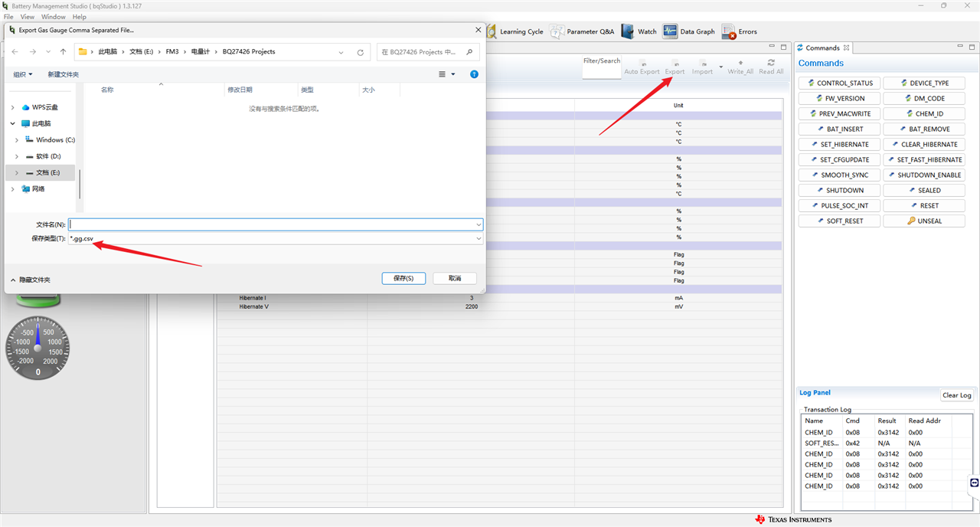Click the FM3 breadcrumb segment

[x=172, y=52]
